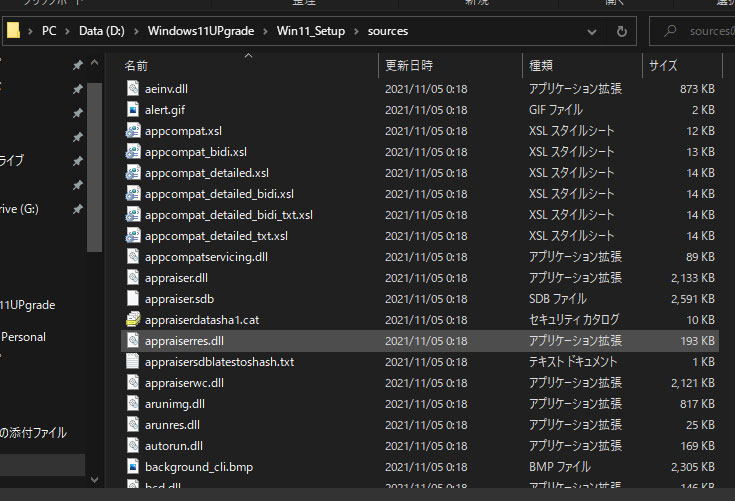Open the address bar history dropdown
The image size is (735, 501).
click(592, 32)
